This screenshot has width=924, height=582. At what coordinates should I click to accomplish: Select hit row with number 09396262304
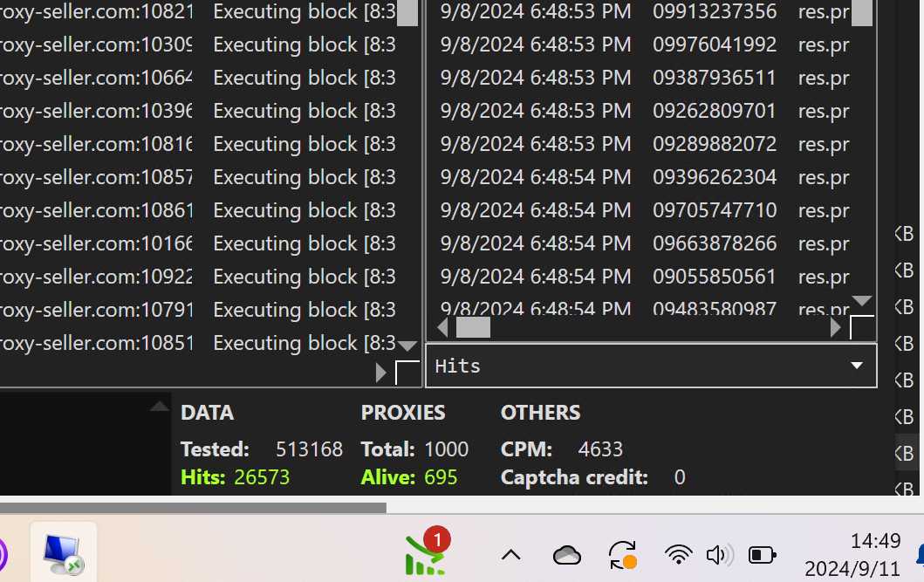click(646, 177)
